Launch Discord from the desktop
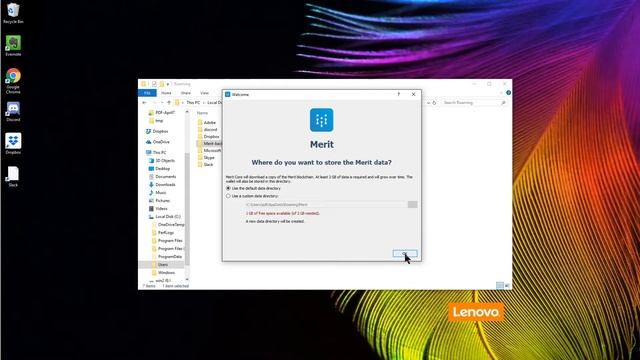The image size is (640, 360). [x=13, y=111]
